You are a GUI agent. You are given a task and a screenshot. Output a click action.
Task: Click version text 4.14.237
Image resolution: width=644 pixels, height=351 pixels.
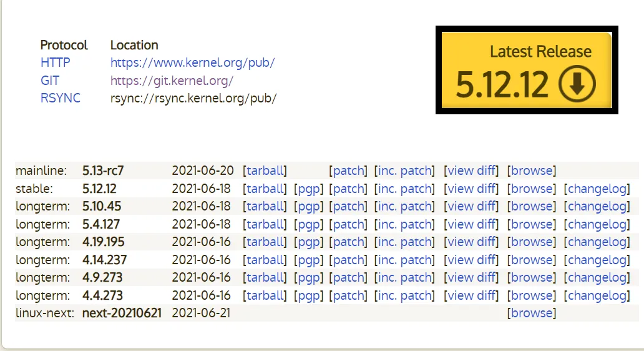point(104,260)
